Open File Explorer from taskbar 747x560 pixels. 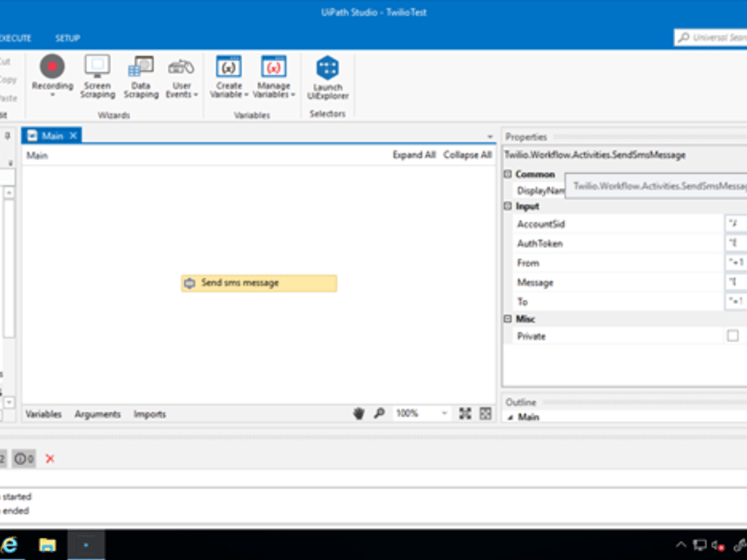click(47, 545)
